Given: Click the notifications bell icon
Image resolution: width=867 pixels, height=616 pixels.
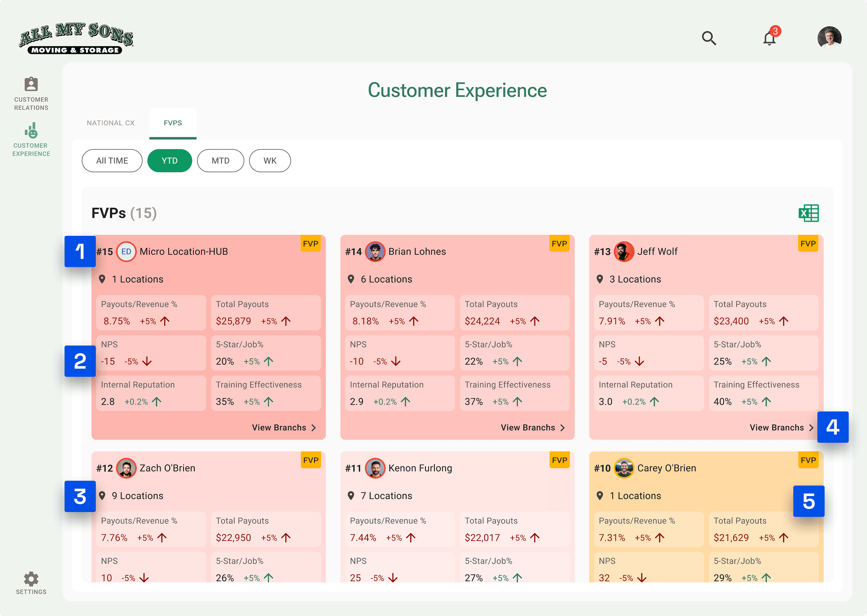Looking at the screenshot, I should 769,38.
